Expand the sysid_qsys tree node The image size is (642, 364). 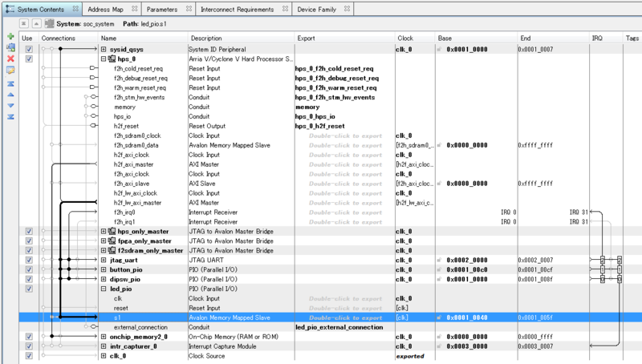click(104, 49)
